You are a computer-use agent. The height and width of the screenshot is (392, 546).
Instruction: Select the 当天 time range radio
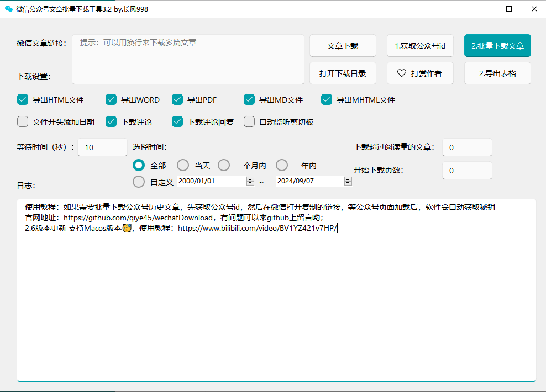(183, 165)
